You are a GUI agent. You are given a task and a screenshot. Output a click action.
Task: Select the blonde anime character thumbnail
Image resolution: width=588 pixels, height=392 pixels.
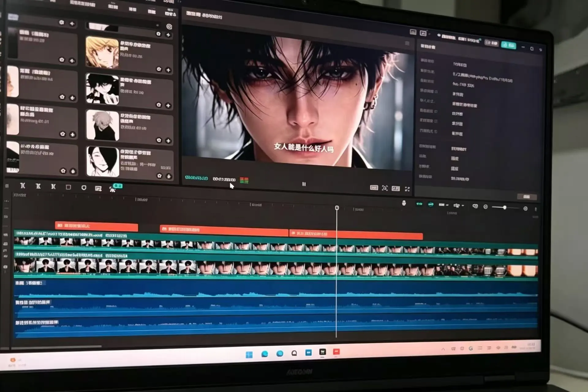102,52
